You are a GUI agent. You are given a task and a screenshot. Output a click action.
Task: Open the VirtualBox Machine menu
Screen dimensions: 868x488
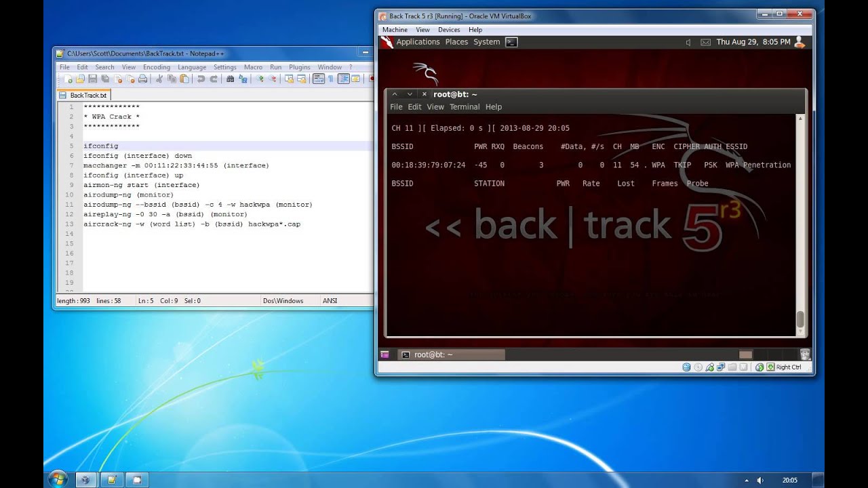tap(395, 30)
